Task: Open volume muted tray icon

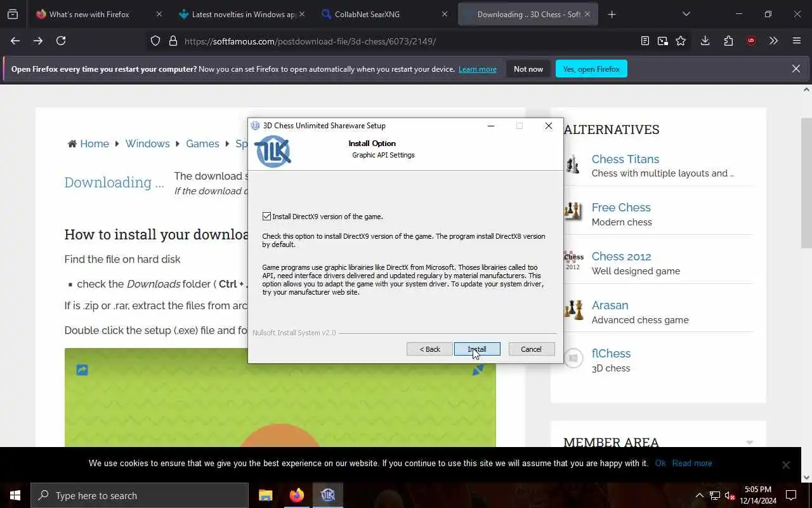Action: [x=730, y=495]
